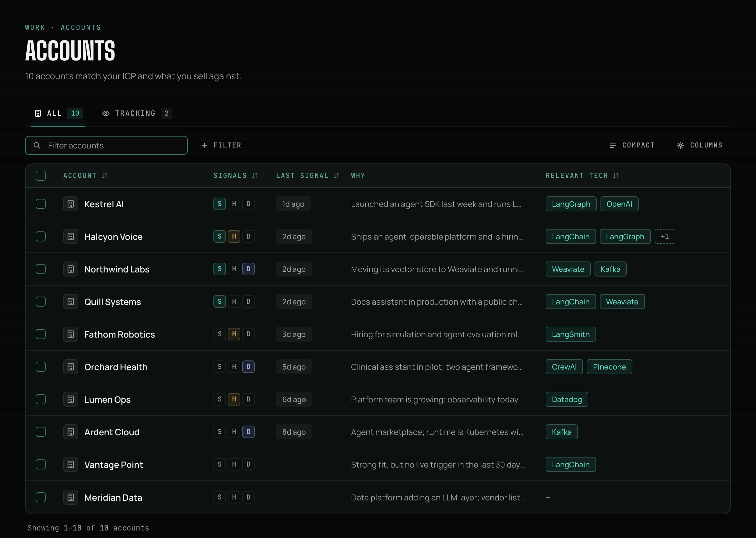This screenshot has width=756, height=538.
Task: Click the S signal badge for Kestrel AI
Action: pyautogui.click(x=219, y=204)
